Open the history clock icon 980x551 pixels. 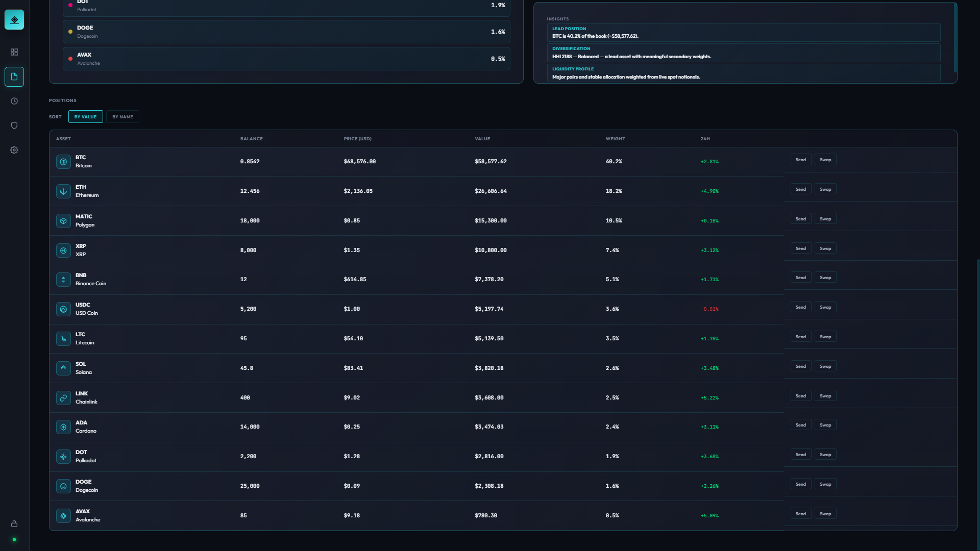click(x=14, y=101)
